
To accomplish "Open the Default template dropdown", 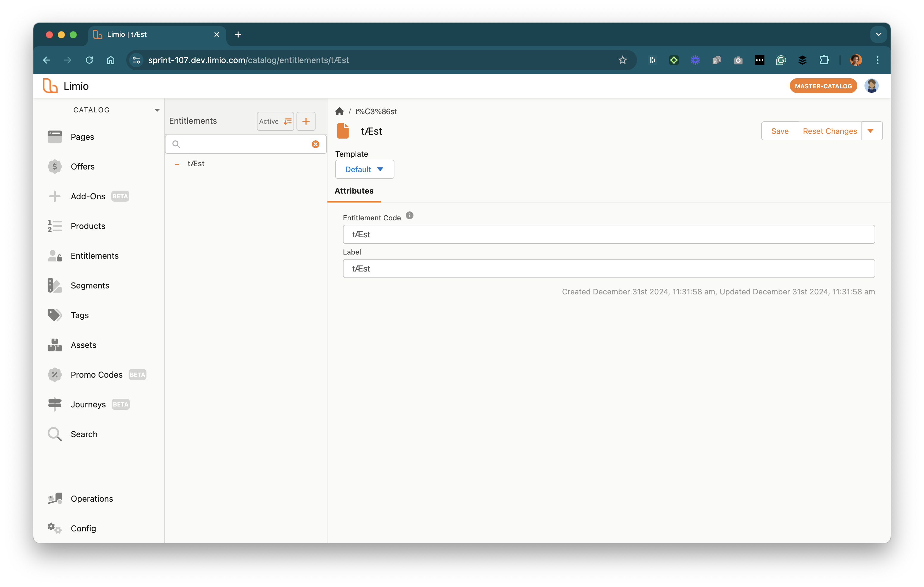I will (364, 169).
